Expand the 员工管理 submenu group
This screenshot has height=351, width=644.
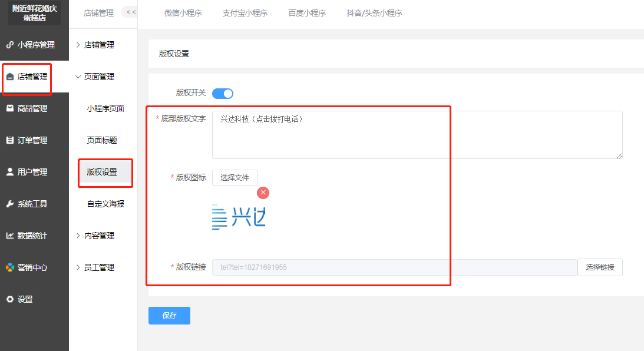(95, 267)
